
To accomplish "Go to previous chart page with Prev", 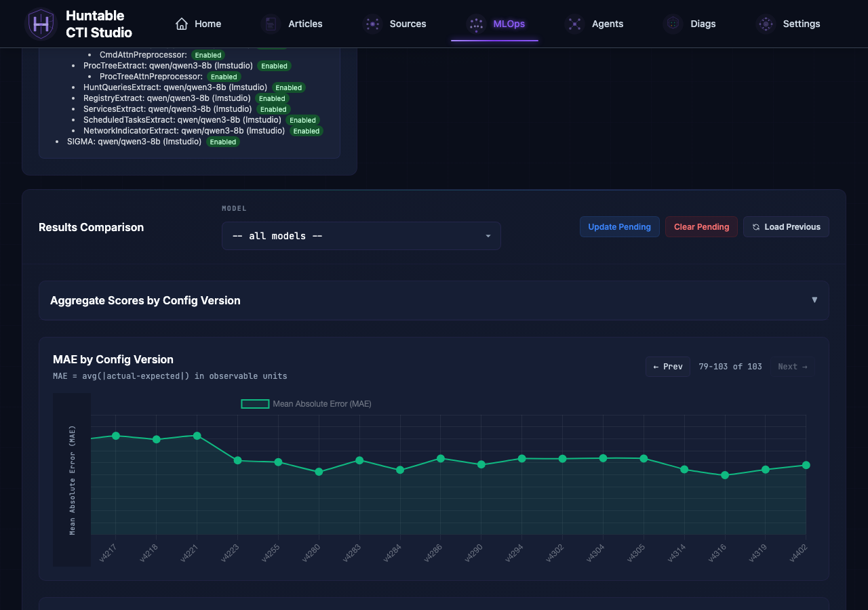I will pos(668,367).
